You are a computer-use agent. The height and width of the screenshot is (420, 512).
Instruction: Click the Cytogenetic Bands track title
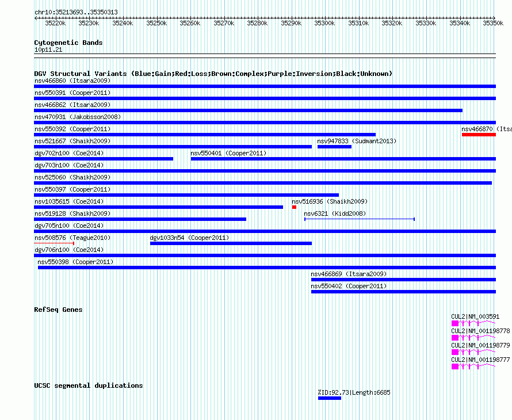pyautogui.click(x=68, y=43)
